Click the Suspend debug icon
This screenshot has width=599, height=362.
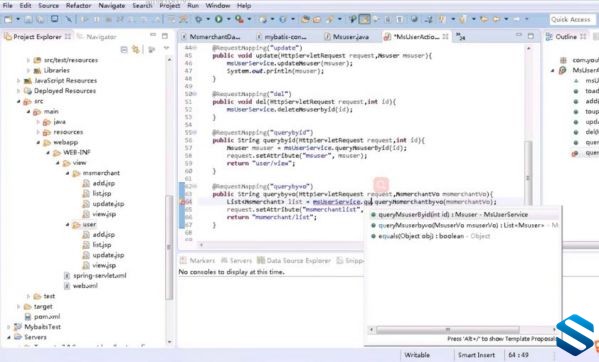(x=97, y=19)
